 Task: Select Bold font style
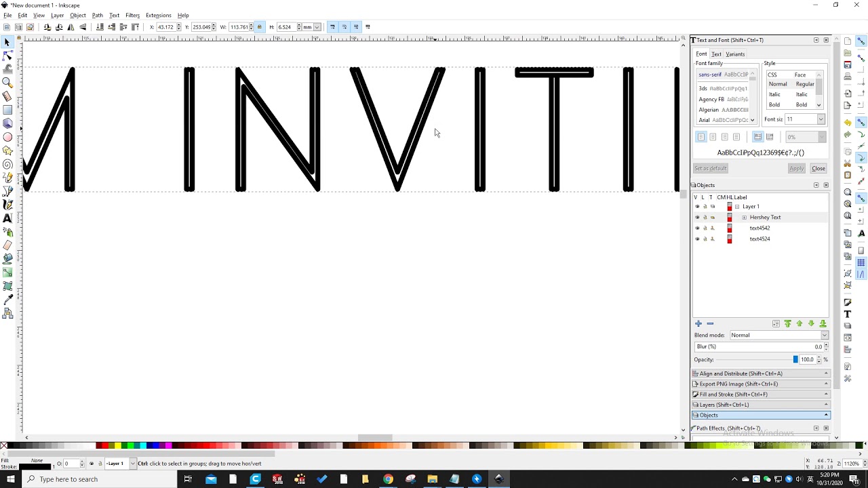point(791,105)
